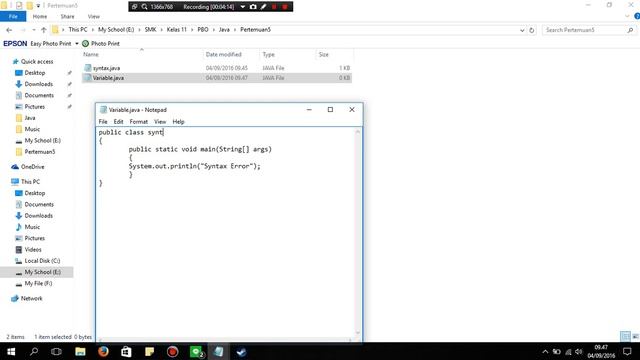640x360 pixels.
Task: Open the Home ribbon tab
Action: [40, 16]
